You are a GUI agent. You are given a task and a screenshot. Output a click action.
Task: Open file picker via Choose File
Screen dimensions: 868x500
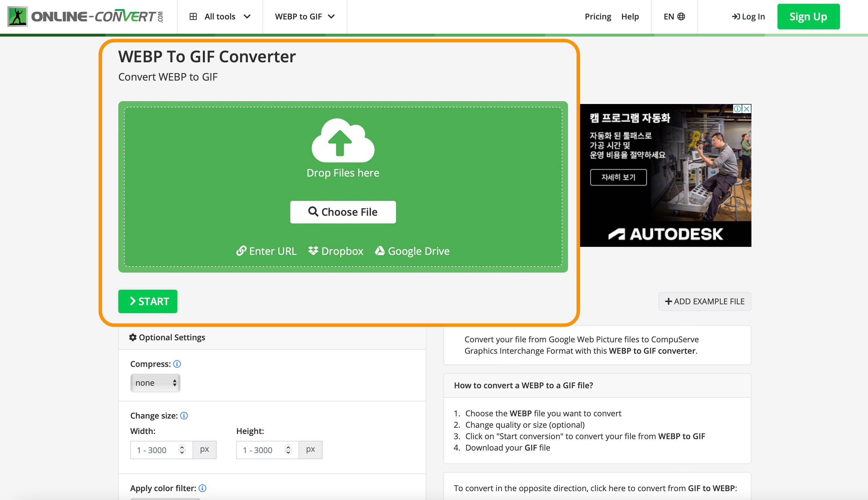pyautogui.click(x=343, y=211)
